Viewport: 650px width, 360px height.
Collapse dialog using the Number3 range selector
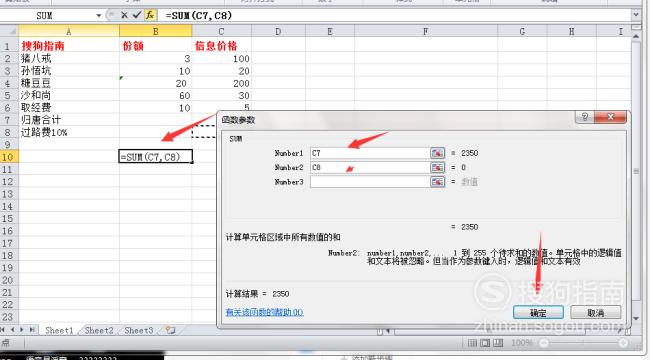[437, 182]
